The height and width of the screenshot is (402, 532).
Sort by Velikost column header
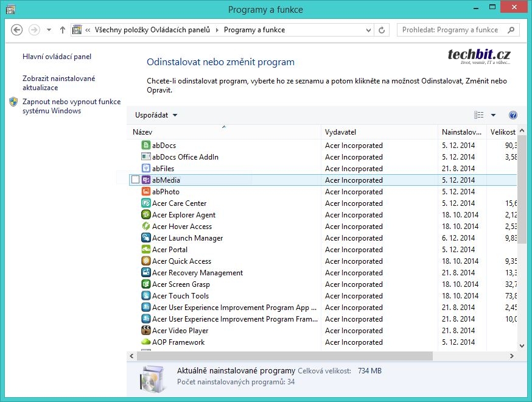tap(503, 132)
